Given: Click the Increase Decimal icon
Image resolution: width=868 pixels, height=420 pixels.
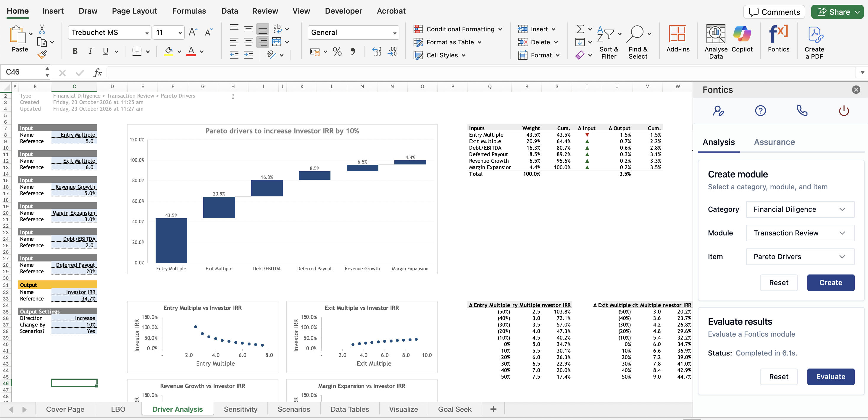Looking at the screenshot, I should click(377, 51).
